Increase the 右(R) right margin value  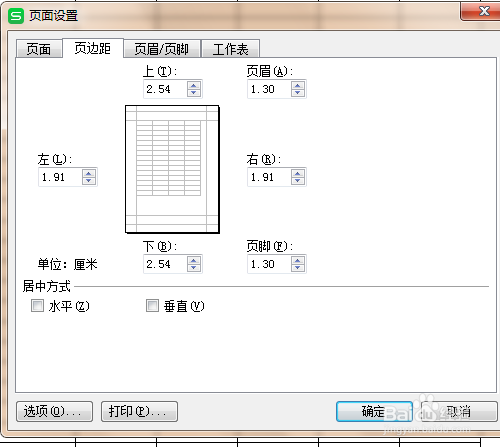298,173
